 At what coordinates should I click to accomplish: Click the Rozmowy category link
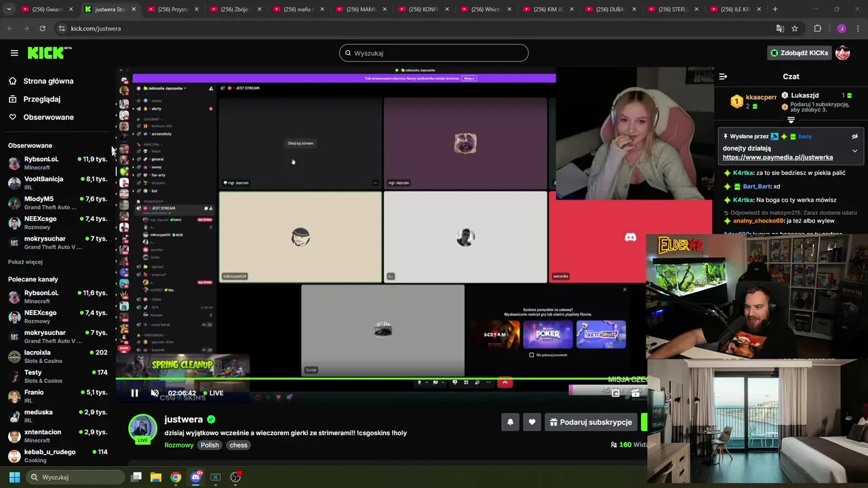179,445
